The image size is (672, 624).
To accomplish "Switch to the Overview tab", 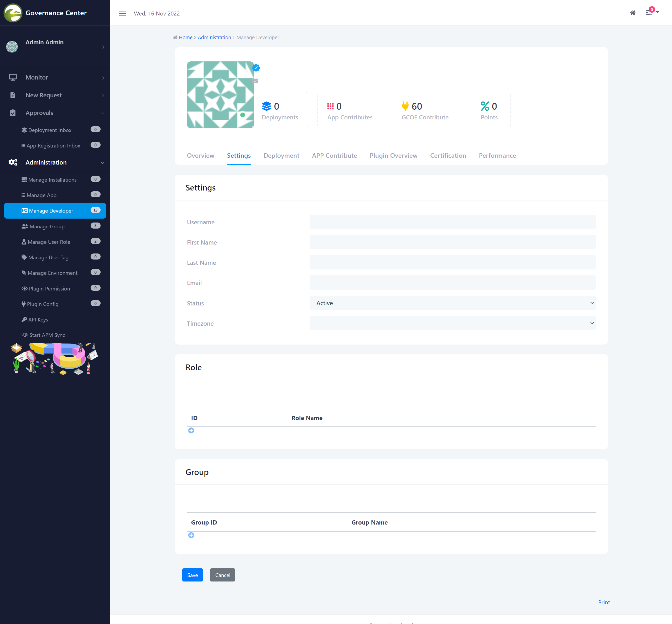I will pos(200,156).
